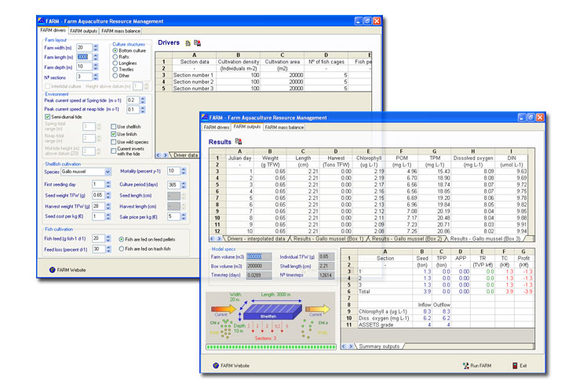Open Results - Gallo mussel (Box 2) sheet tab
The height and width of the screenshot is (392, 565).
(x=406, y=238)
